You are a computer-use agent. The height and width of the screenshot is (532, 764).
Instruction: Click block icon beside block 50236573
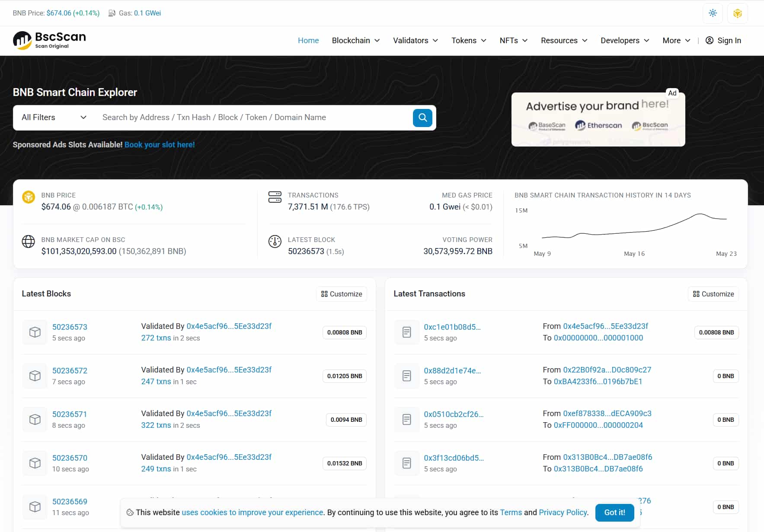pos(35,332)
